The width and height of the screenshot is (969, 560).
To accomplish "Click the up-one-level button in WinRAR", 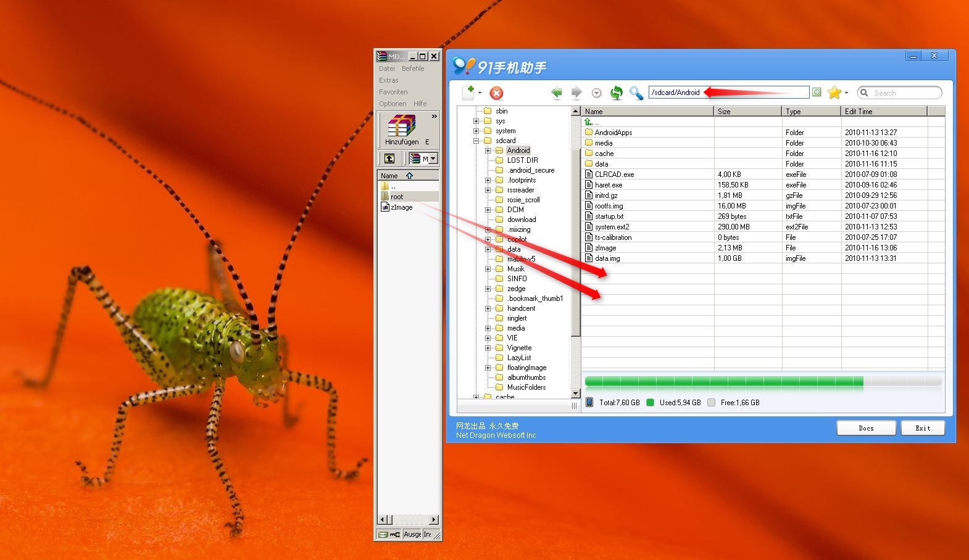I will [x=389, y=159].
